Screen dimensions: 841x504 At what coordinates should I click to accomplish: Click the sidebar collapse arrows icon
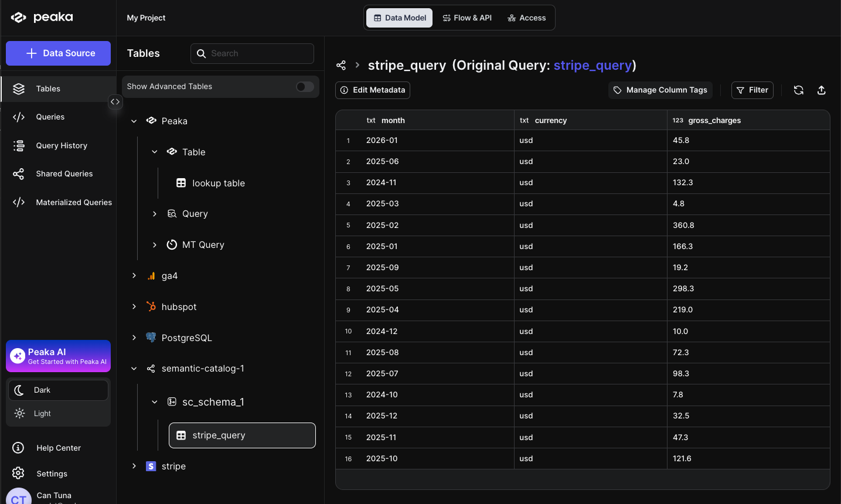(x=115, y=102)
